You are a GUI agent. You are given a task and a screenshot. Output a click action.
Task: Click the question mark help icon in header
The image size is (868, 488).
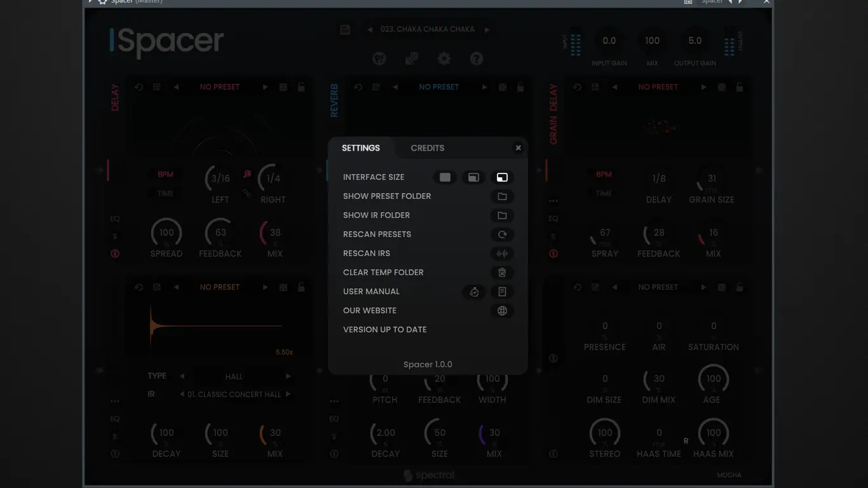(477, 59)
